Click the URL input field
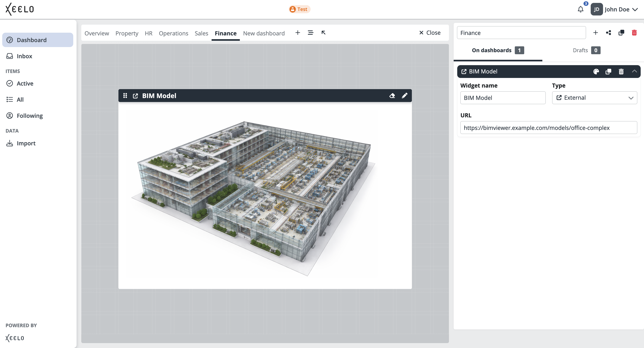Viewport: 644px width, 348px height. pyautogui.click(x=548, y=128)
